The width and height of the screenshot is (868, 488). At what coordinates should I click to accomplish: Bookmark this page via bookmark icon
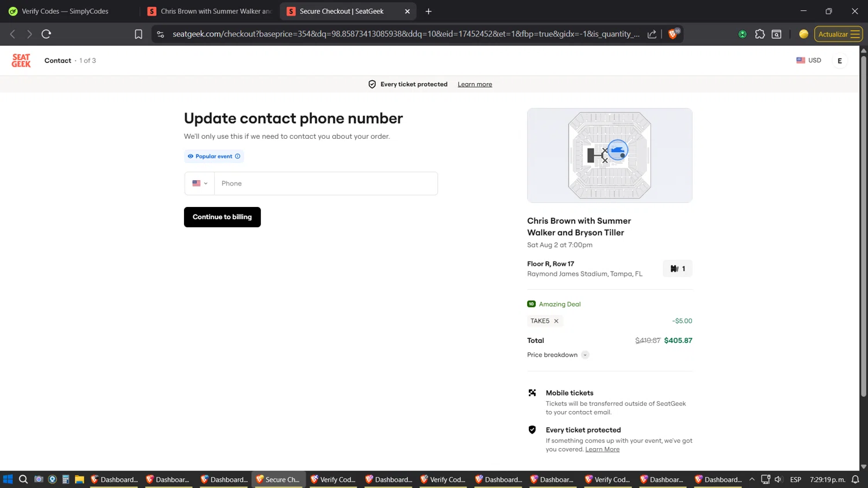138,34
